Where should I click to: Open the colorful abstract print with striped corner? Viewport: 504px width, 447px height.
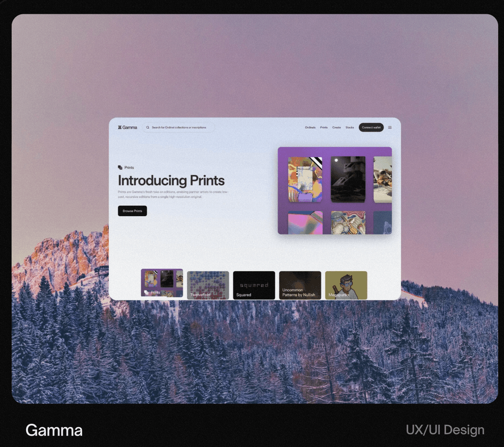point(305,179)
